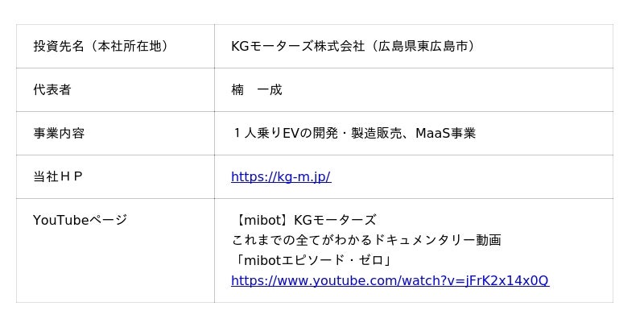
Task: Click the 代表者 label cell
Action: pyautogui.click(x=115, y=90)
